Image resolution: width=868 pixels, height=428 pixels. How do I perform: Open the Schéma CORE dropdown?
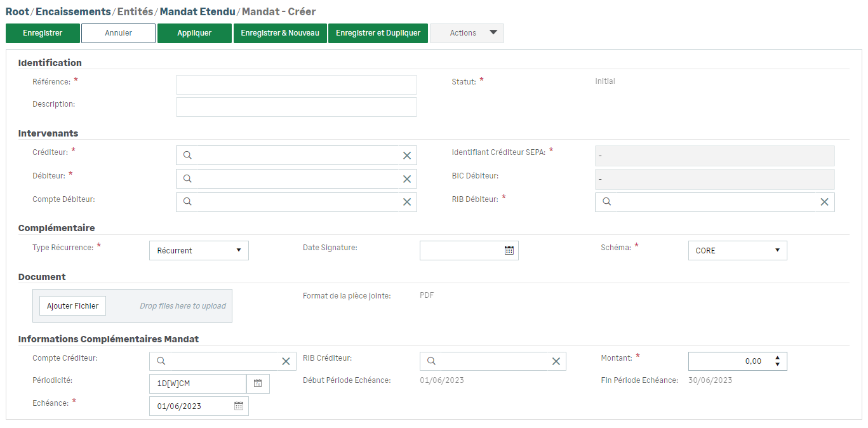point(737,251)
